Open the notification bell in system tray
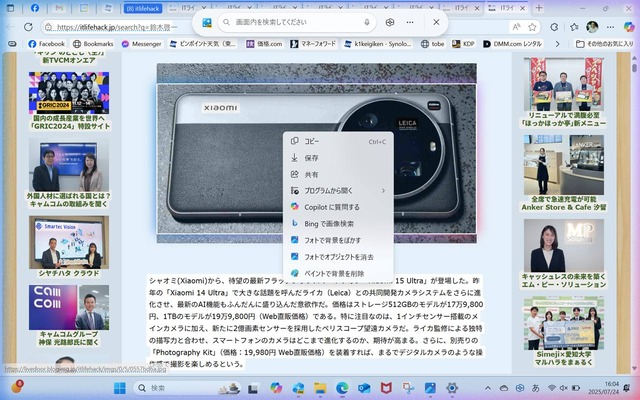 tap(627, 388)
